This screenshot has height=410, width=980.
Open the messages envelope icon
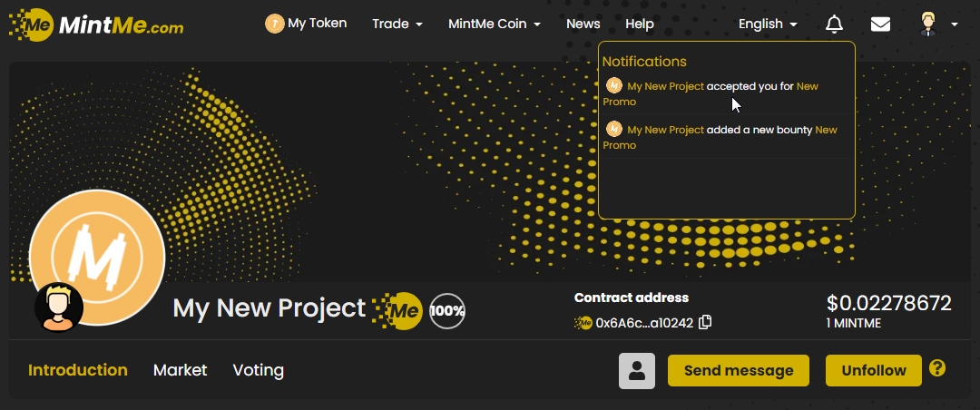click(x=880, y=24)
